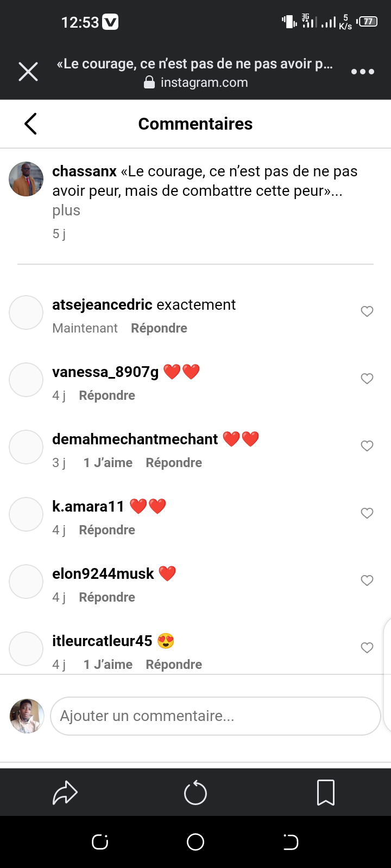Image resolution: width=391 pixels, height=868 pixels.
Task: Bookmark the page with the bookmark icon
Action: (326, 793)
